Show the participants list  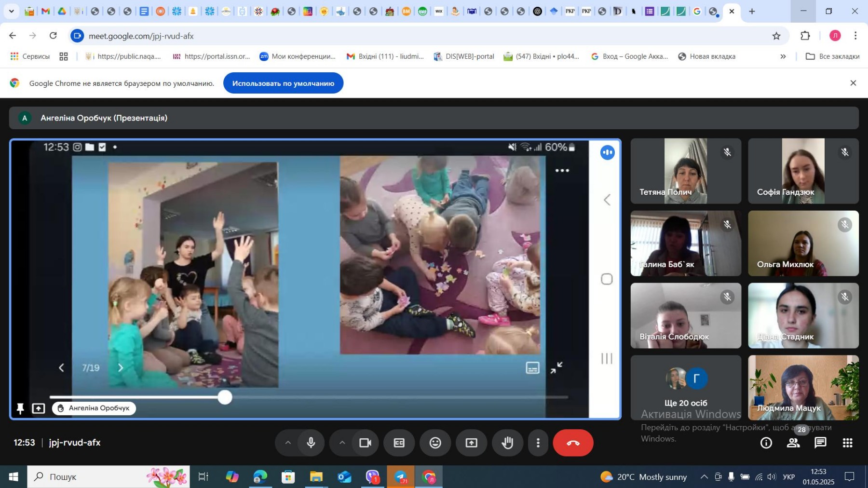(x=793, y=443)
